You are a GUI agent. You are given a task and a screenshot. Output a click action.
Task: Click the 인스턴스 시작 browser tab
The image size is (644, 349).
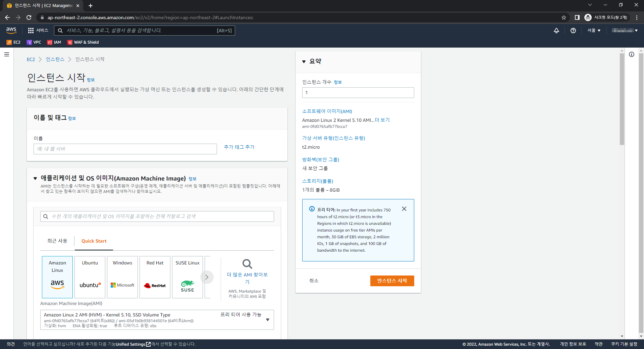pos(42,6)
